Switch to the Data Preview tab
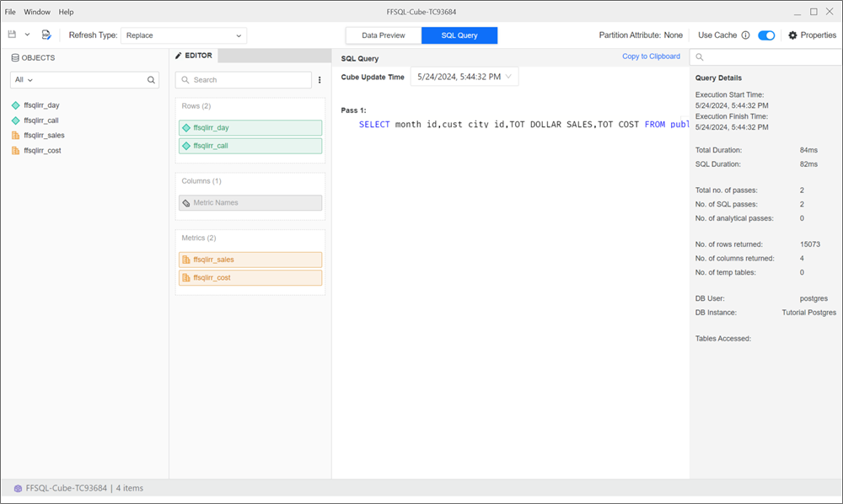The width and height of the screenshot is (843, 504). pos(384,35)
